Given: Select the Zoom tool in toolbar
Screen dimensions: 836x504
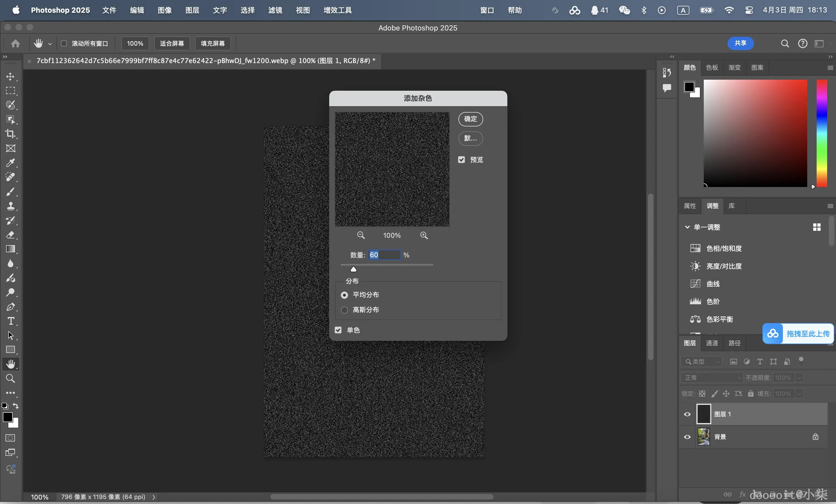Looking at the screenshot, I should click(11, 378).
